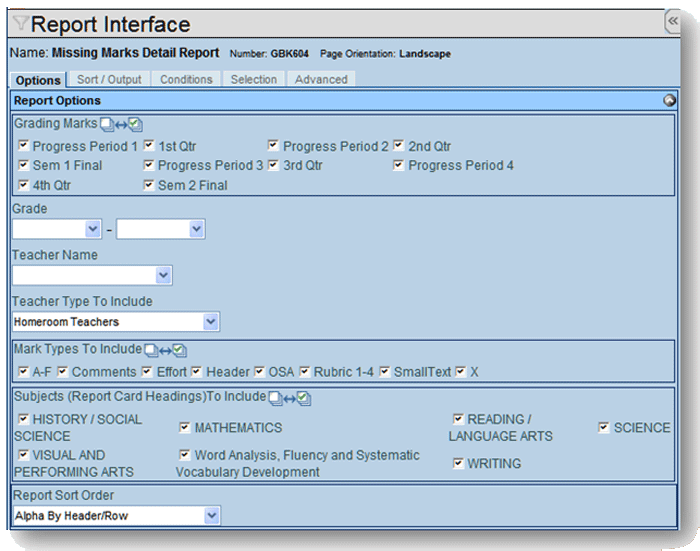Click the Landscape page orientation value
This screenshot has height=551, width=700.
(425, 54)
